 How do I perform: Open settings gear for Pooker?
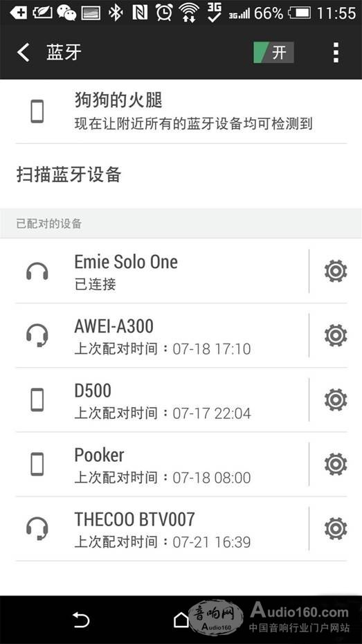[x=335, y=464]
